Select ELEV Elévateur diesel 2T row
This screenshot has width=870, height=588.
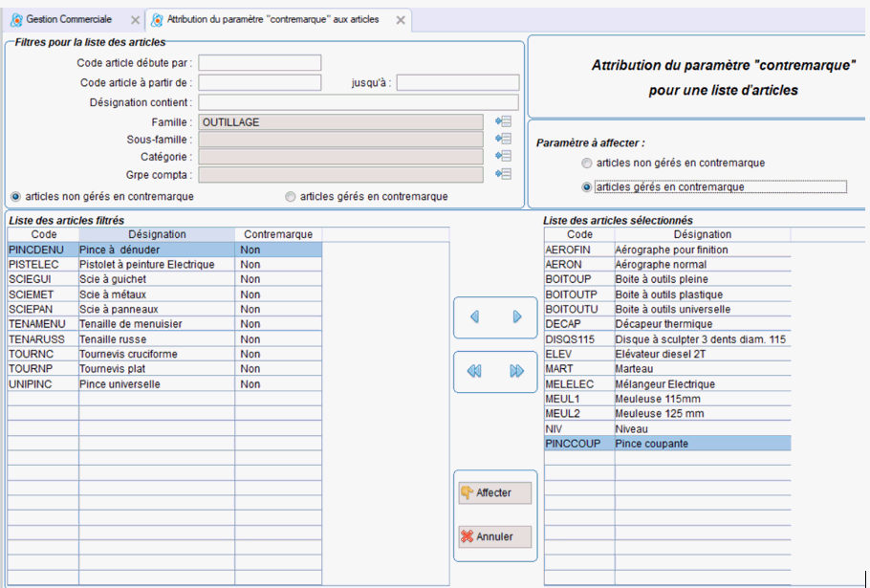pyautogui.click(x=667, y=354)
